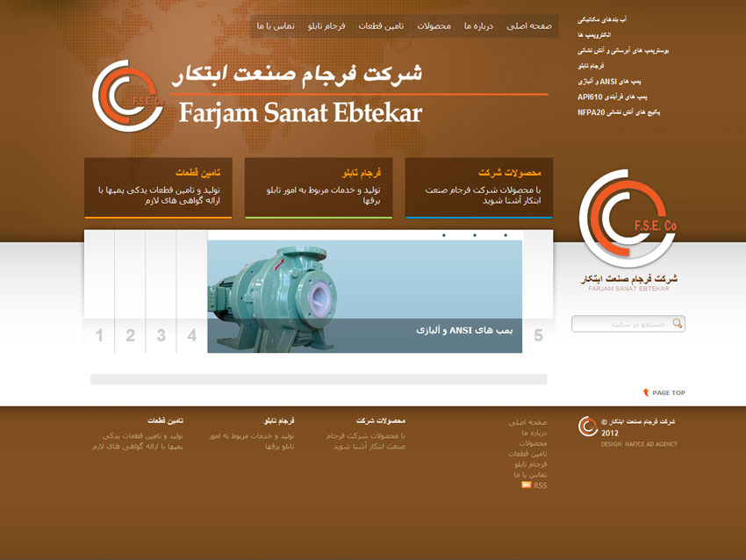The height and width of the screenshot is (560, 746).
Task: Open 'صفحه اصلی' in the top navigation bar
Action: pos(529,26)
